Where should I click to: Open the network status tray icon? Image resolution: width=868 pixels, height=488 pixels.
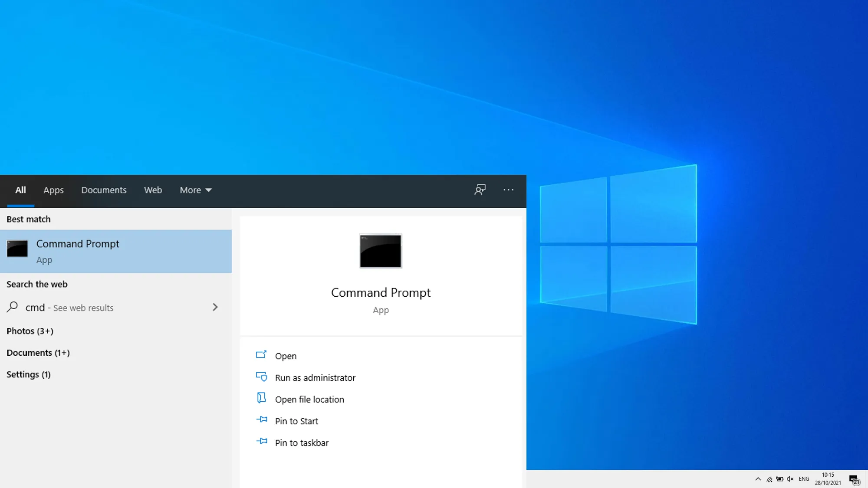tap(769, 479)
